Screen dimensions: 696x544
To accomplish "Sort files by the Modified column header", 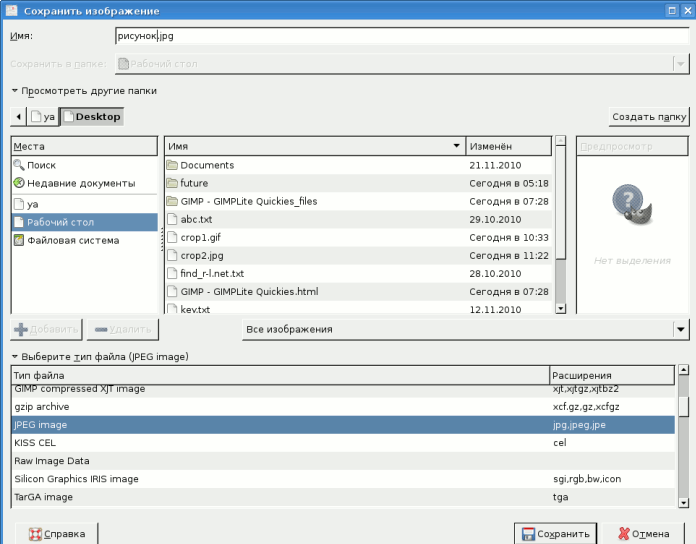I will click(x=507, y=146).
